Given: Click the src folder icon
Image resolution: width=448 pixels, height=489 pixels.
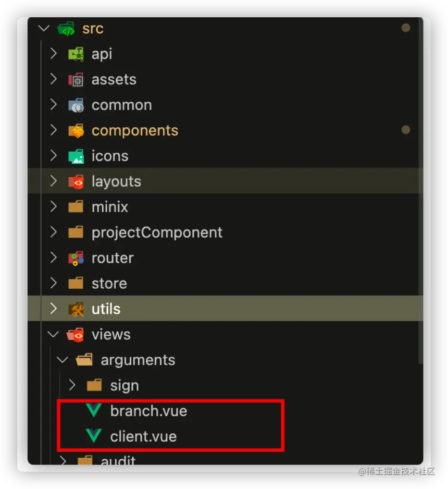Looking at the screenshot, I should click(66, 29).
